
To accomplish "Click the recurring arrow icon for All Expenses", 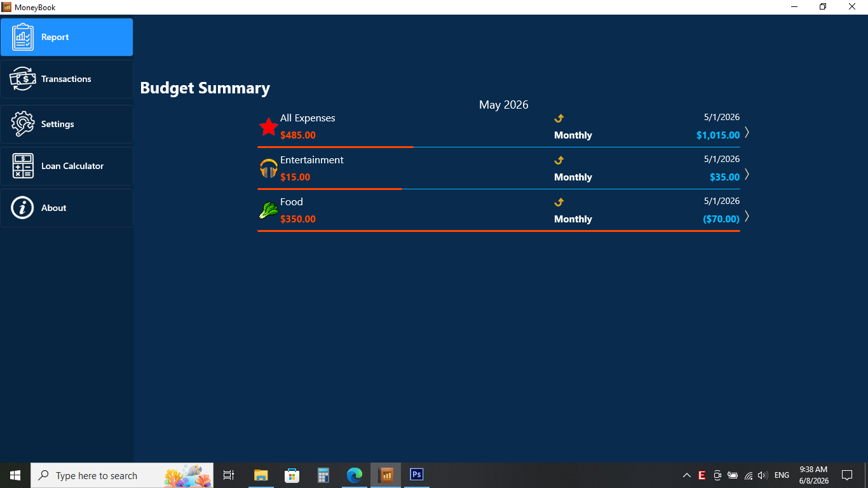I will 559,118.
